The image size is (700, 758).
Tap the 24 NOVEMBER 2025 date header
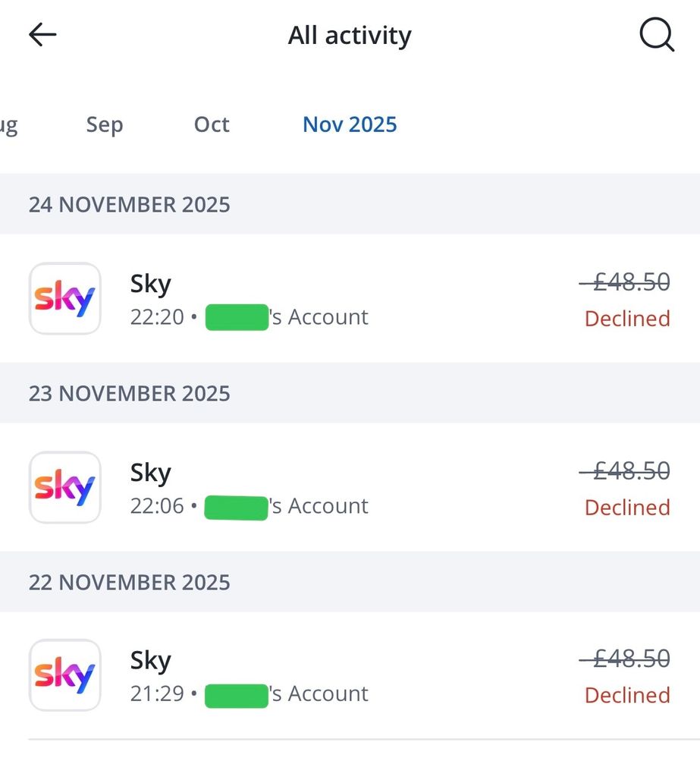pyautogui.click(x=130, y=205)
